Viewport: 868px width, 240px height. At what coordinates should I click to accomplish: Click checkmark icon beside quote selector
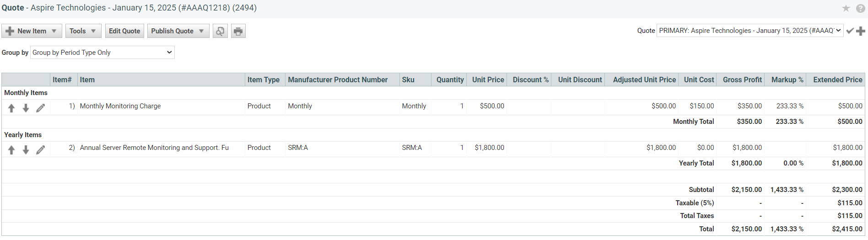click(850, 31)
